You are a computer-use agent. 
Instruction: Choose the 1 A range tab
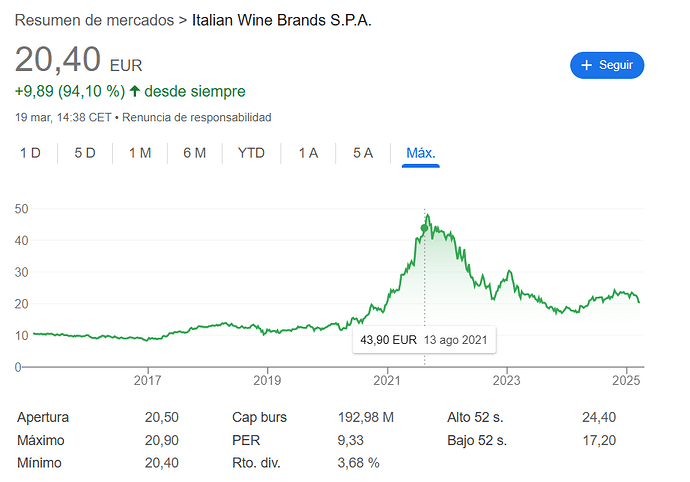coord(308,153)
